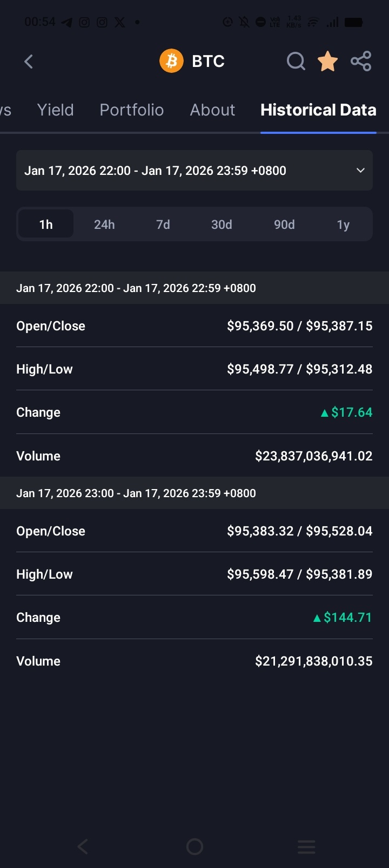The image size is (389, 868).
Task: Choose the 30d interval
Action: pos(222,224)
